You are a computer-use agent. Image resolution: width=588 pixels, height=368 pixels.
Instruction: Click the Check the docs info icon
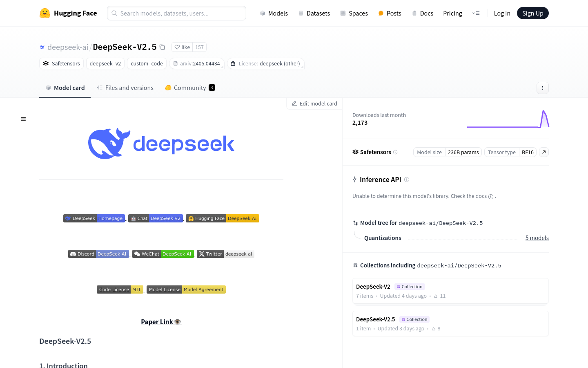coord(491,196)
